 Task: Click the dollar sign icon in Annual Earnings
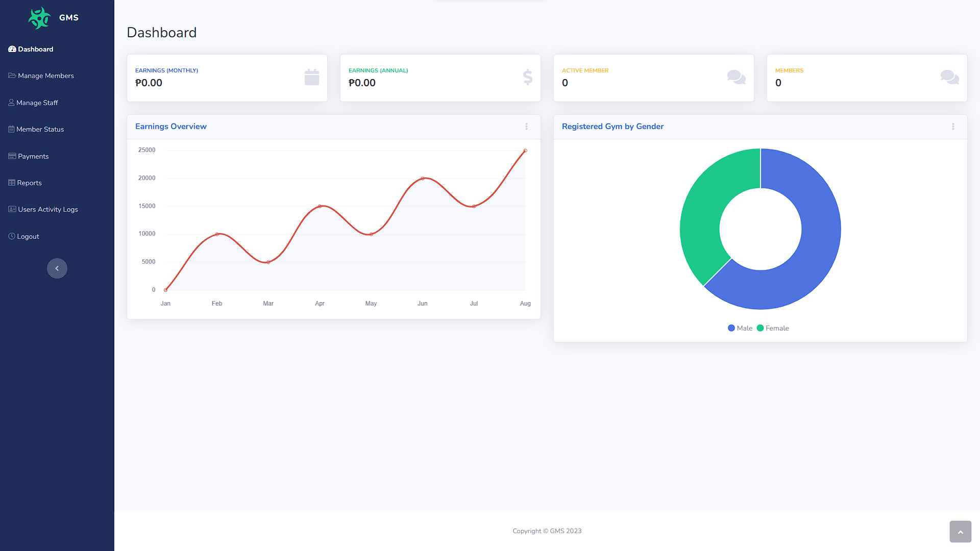(528, 77)
